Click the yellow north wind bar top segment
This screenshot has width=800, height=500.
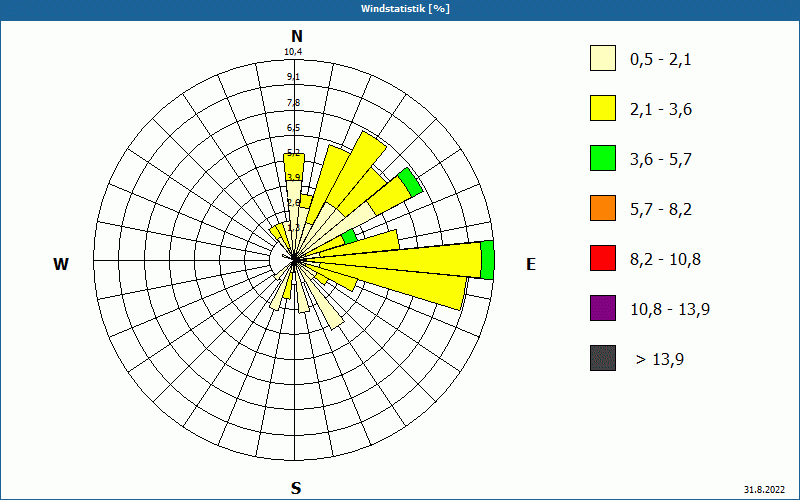pos(294,167)
